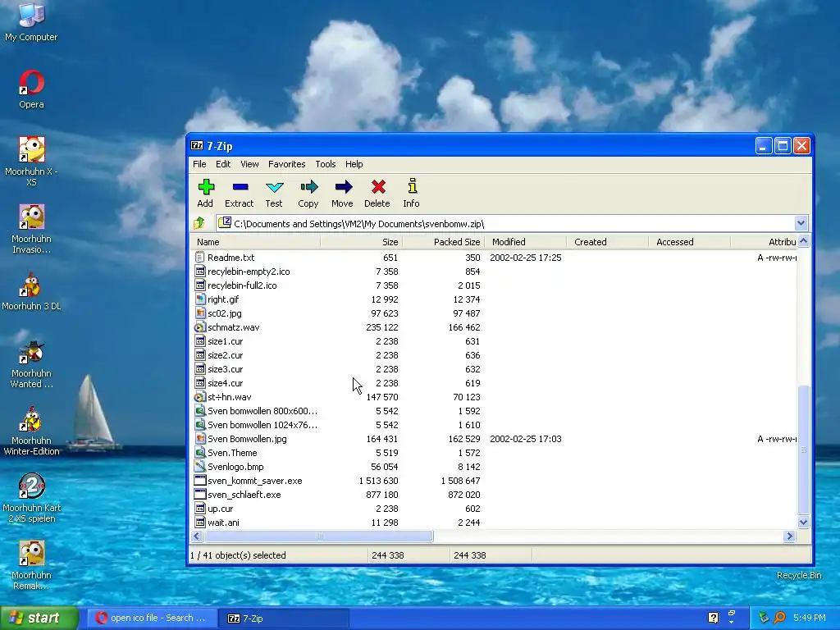The height and width of the screenshot is (630, 840).
Task: Open Moorhuhn 3 DL desktop shortcut
Action: (x=31, y=291)
